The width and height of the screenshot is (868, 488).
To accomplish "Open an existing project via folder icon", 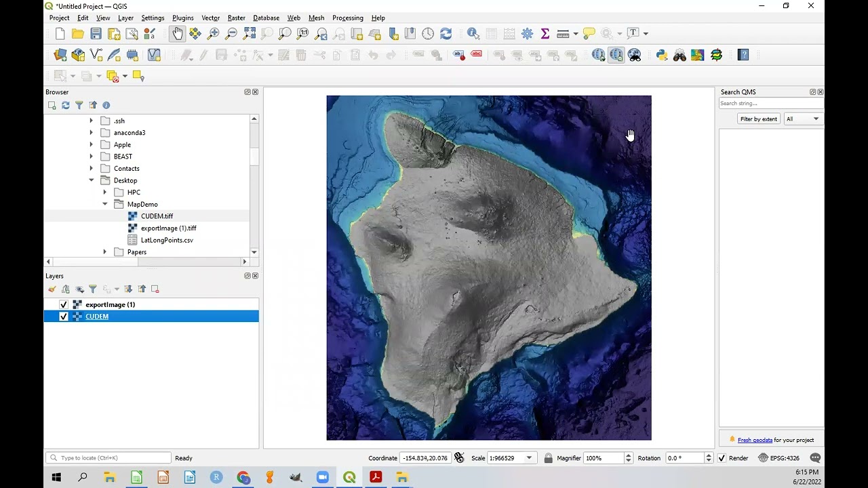I will pyautogui.click(x=77, y=33).
